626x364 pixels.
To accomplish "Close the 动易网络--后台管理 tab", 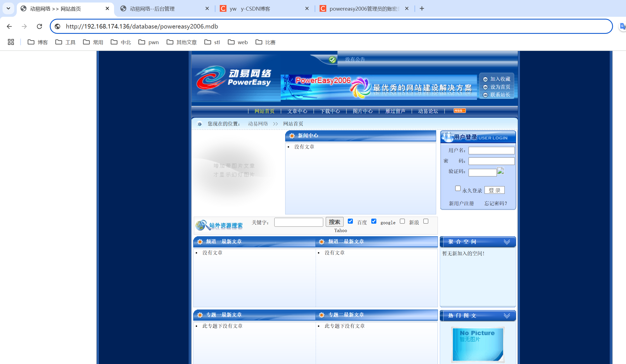I will click(x=207, y=8).
